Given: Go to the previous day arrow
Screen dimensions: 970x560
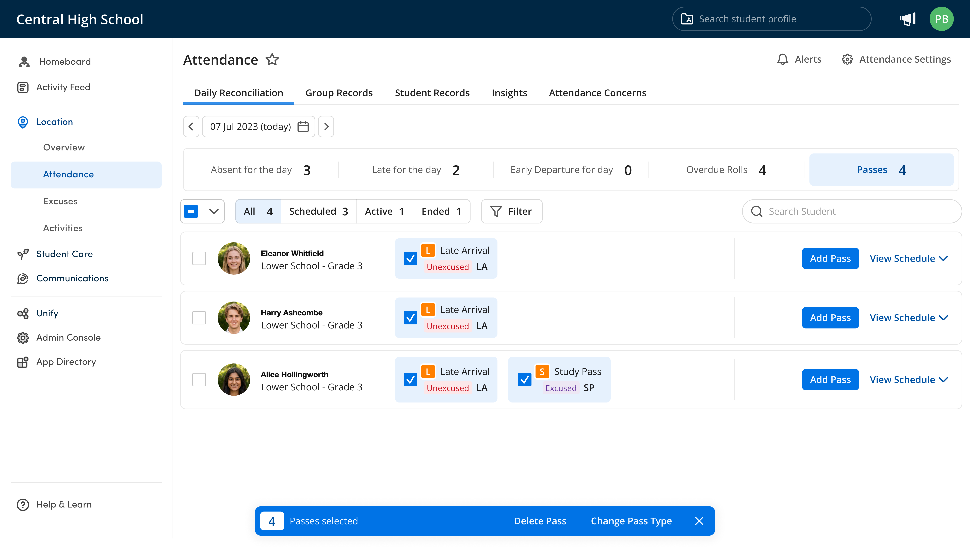Looking at the screenshot, I should [x=191, y=127].
